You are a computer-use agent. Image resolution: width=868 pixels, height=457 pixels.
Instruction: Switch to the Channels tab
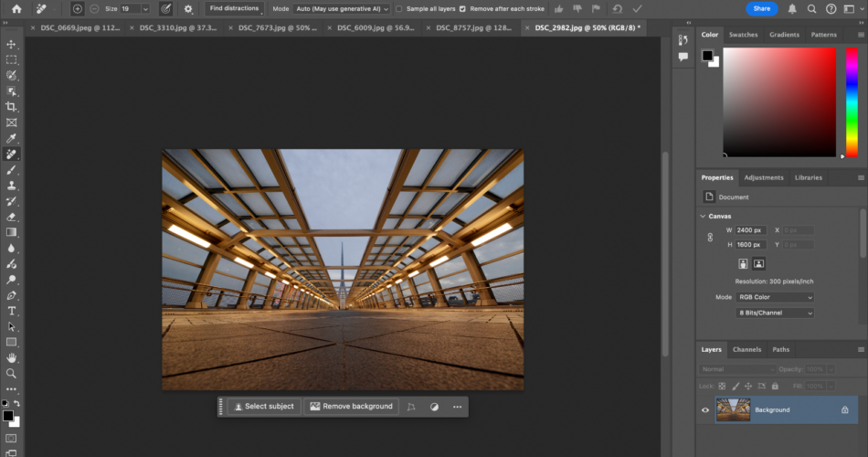[x=746, y=349]
